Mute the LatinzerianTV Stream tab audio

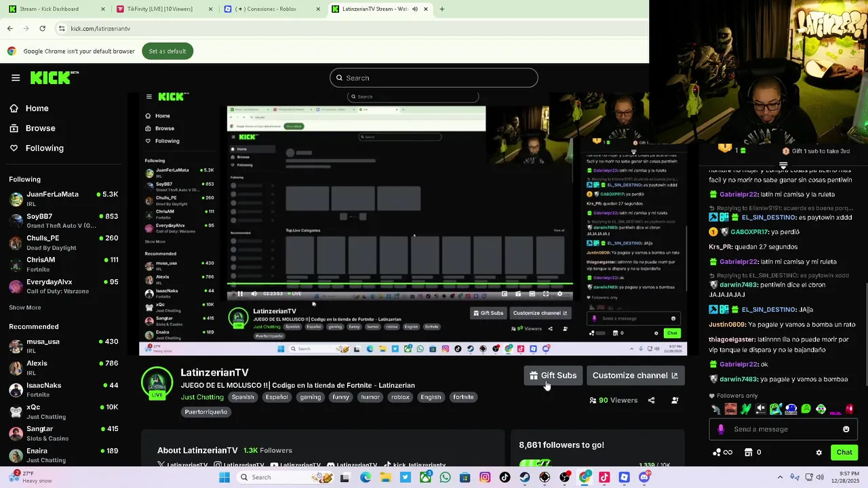pos(414,9)
